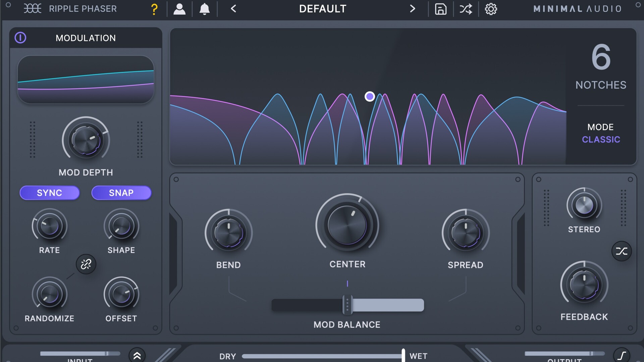This screenshot has height=362, width=644.
Task: Click the SPREAD knob
Action: click(x=466, y=233)
